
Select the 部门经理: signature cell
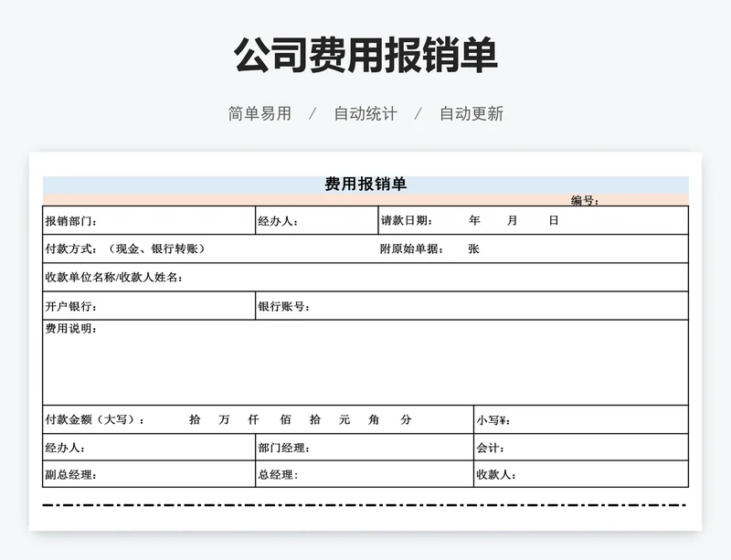(x=365, y=448)
